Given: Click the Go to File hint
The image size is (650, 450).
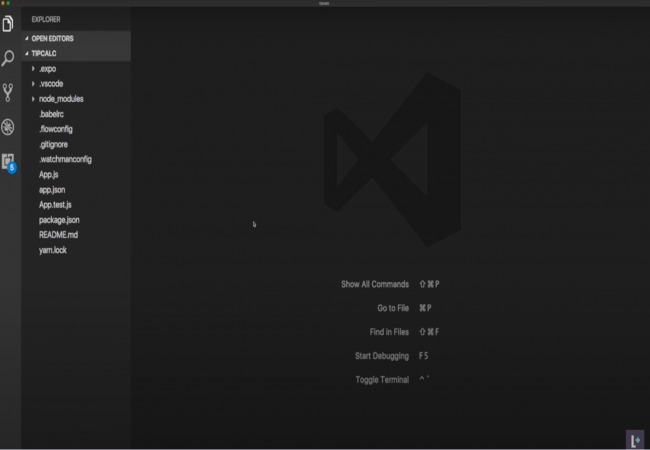Looking at the screenshot, I should (393, 308).
